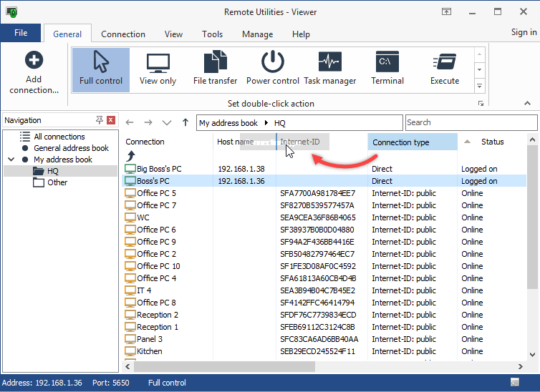Open the File menu
The width and height of the screenshot is (540, 392).
pos(21,33)
